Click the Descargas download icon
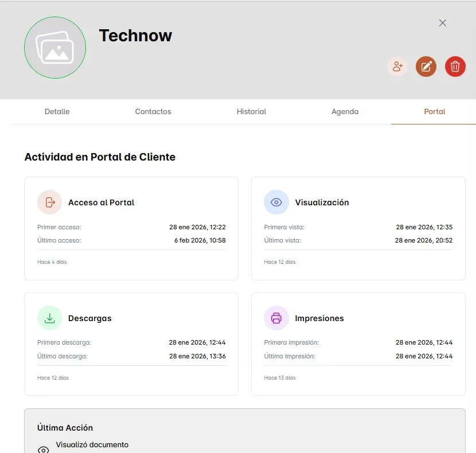 50,318
